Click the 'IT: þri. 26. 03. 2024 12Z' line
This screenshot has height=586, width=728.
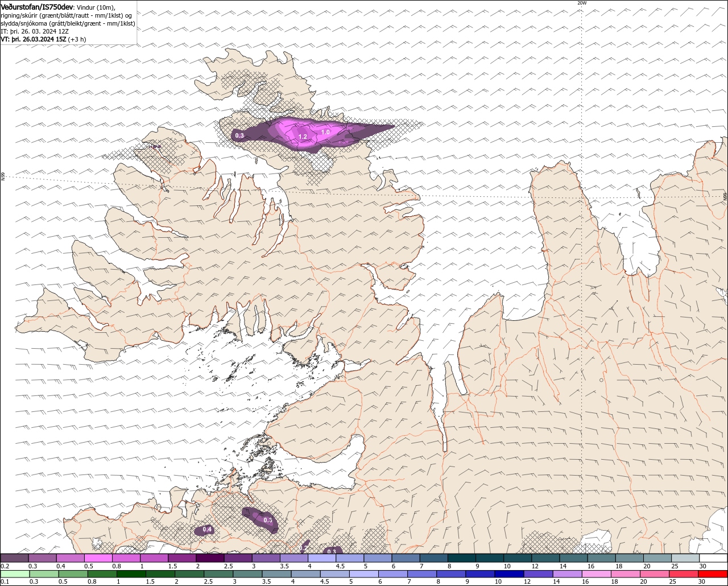pos(34,31)
